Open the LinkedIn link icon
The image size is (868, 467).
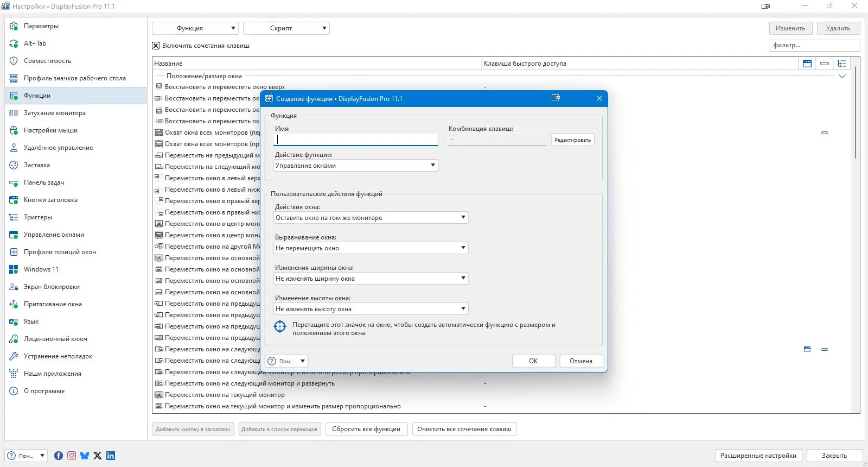pos(111,456)
